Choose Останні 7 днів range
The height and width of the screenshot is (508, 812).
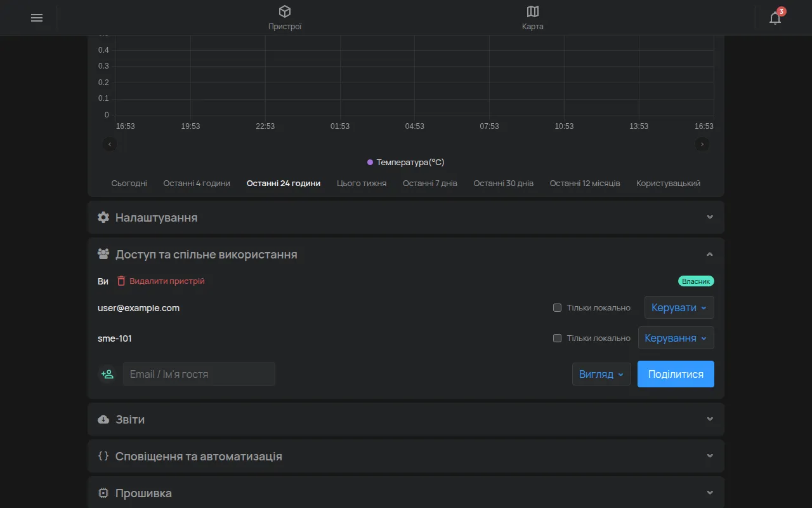coord(430,184)
